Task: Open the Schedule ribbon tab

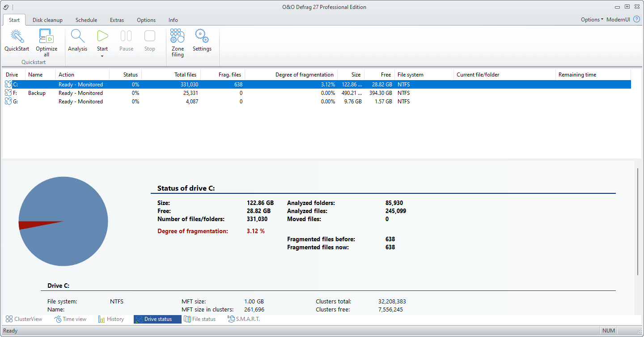Action: (x=86, y=20)
